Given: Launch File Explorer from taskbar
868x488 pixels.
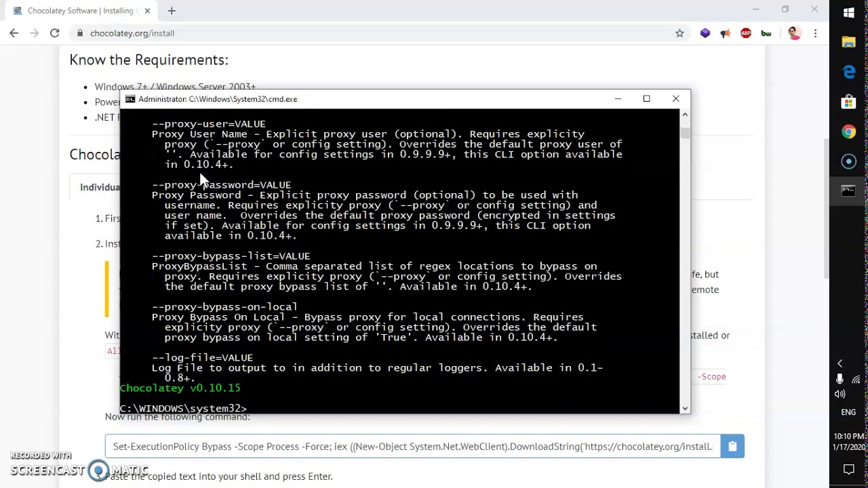Looking at the screenshot, I should [848, 42].
